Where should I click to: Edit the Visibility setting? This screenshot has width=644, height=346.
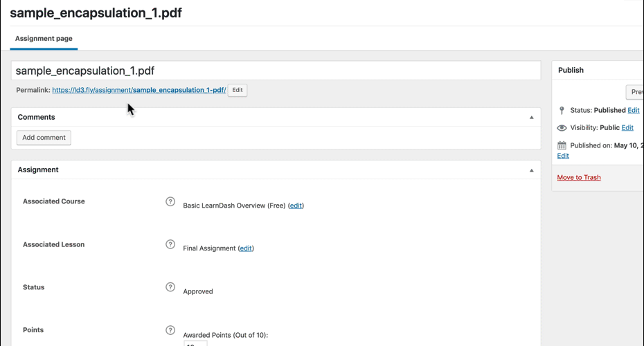click(x=627, y=128)
